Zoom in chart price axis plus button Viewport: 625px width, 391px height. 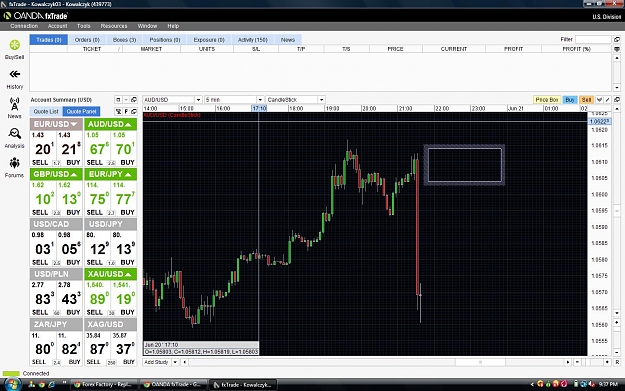point(617,322)
